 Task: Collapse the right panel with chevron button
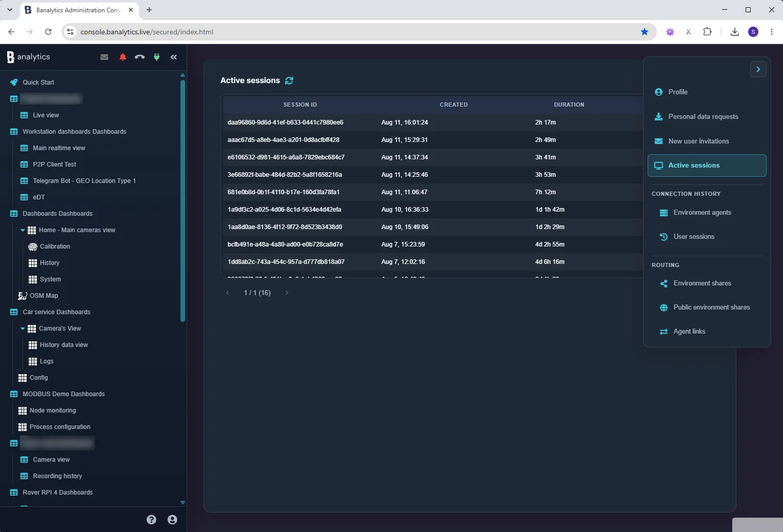coord(758,69)
